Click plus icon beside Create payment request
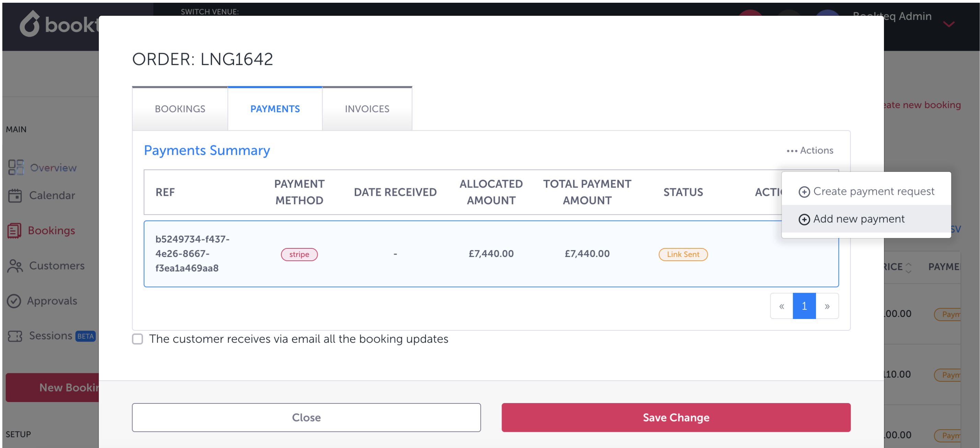Screen dimensions: 980x448 pyautogui.click(x=804, y=192)
